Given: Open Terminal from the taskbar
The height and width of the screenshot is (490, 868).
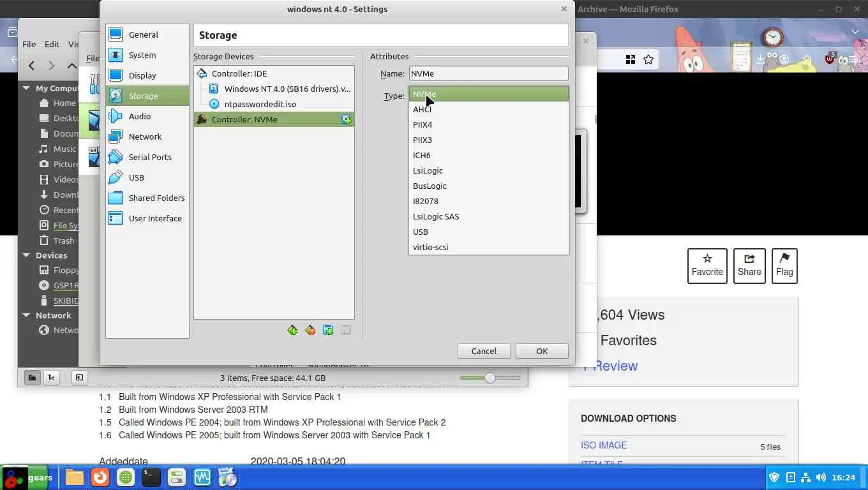Looking at the screenshot, I should (x=151, y=477).
